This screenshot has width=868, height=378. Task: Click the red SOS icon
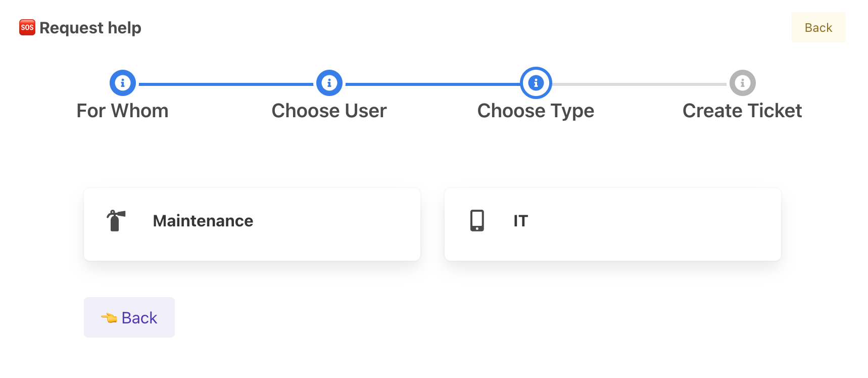(x=27, y=27)
